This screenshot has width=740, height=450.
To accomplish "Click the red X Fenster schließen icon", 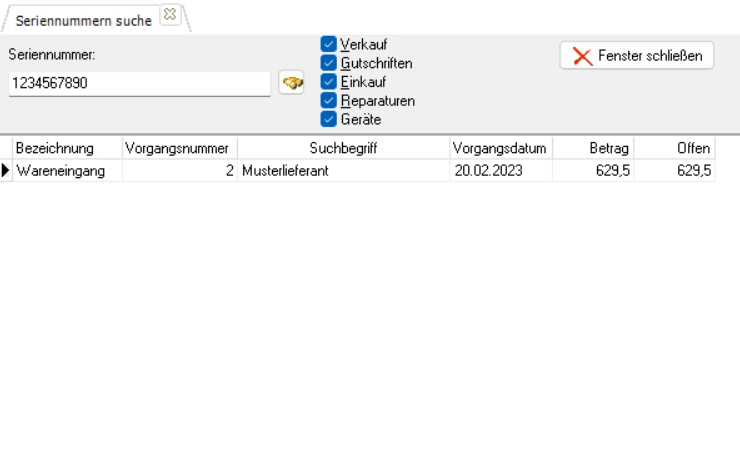I will click(x=582, y=56).
